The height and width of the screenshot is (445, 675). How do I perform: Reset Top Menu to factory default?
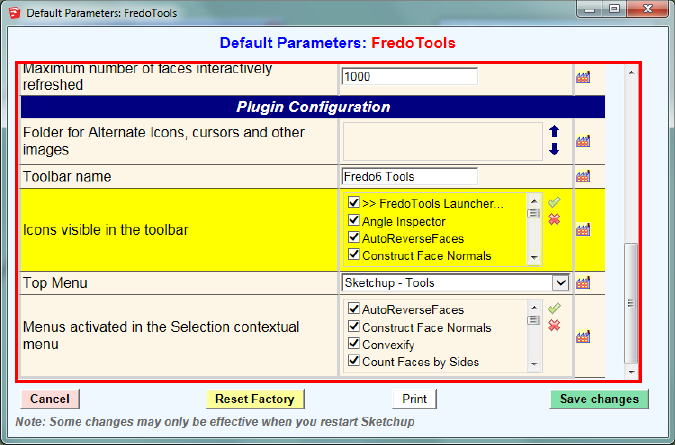pyautogui.click(x=583, y=283)
